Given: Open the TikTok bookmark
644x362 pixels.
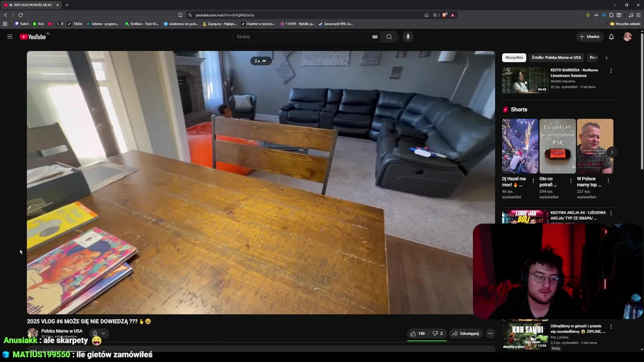Looking at the screenshot, I should coord(75,24).
